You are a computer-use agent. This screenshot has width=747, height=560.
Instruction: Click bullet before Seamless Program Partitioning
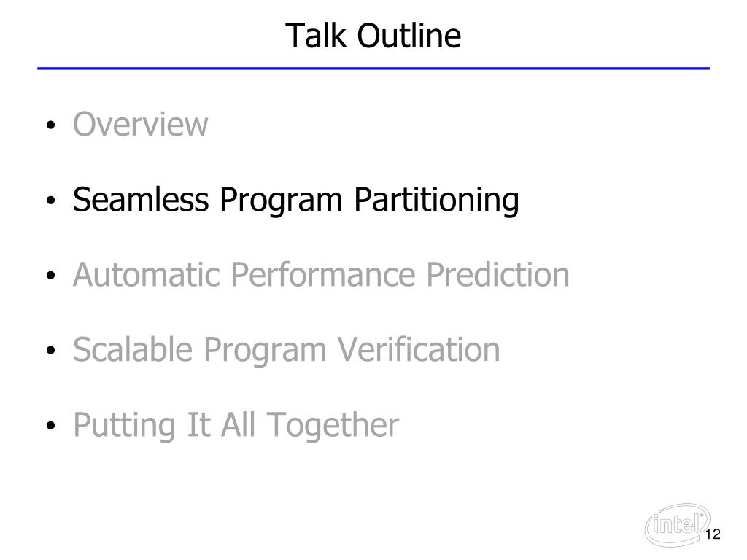[x=51, y=201]
